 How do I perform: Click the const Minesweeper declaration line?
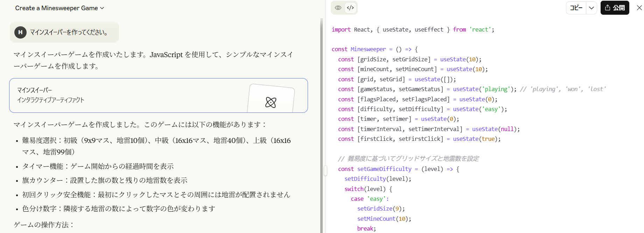pyautogui.click(x=374, y=49)
